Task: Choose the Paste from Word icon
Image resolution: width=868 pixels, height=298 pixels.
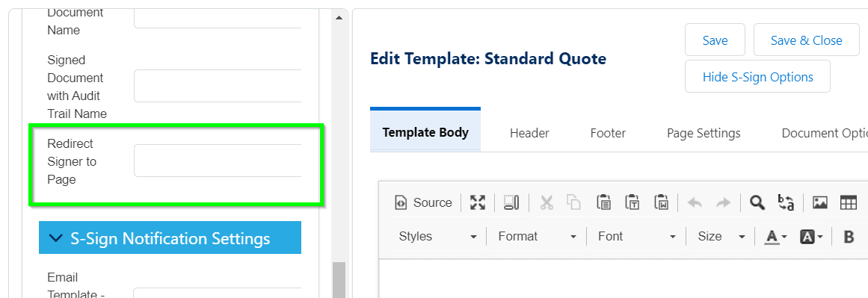Action: (661, 203)
